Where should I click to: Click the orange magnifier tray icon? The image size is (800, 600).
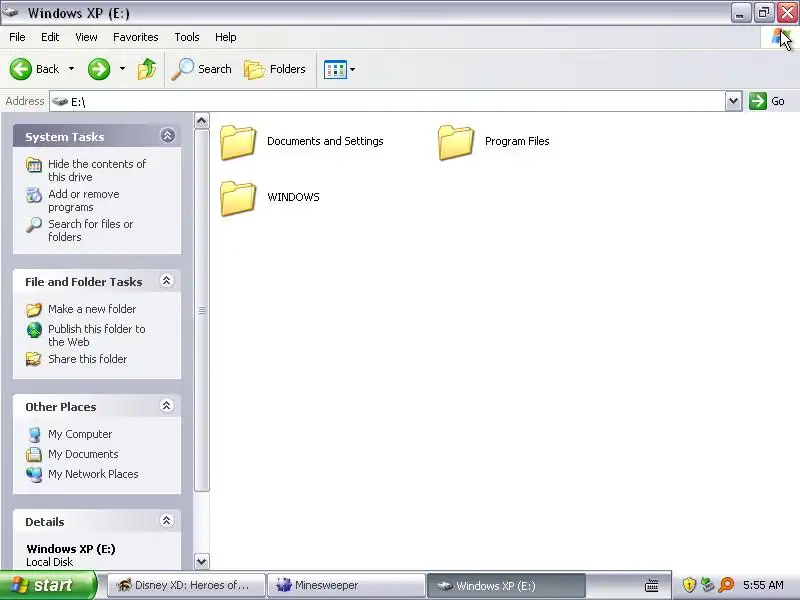click(726, 585)
